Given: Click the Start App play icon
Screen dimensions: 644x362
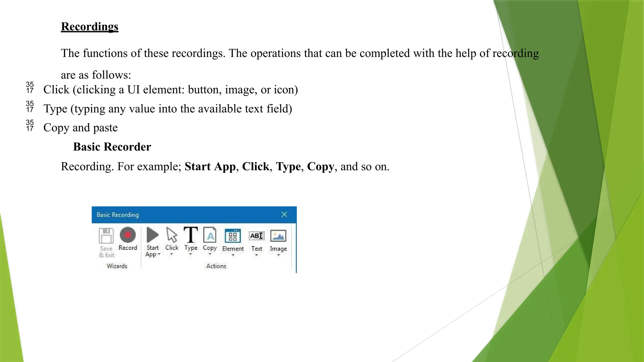Looking at the screenshot, I should 153,235.
